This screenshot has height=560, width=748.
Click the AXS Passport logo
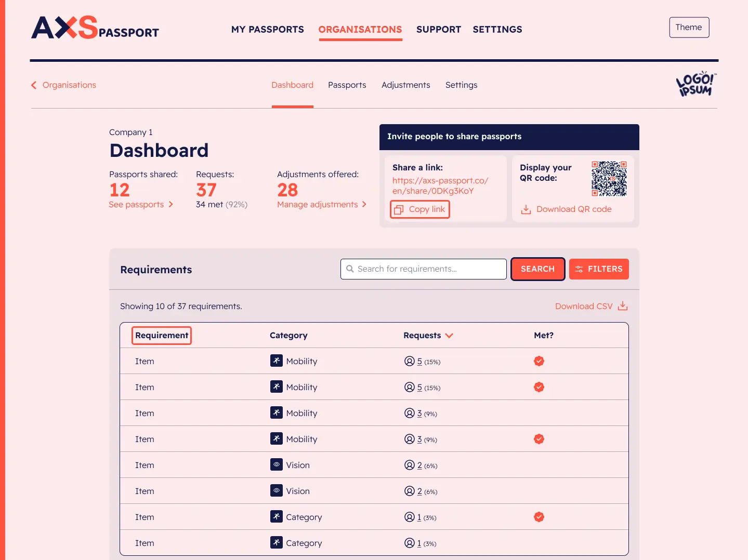pyautogui.click(x=95, y=28)
